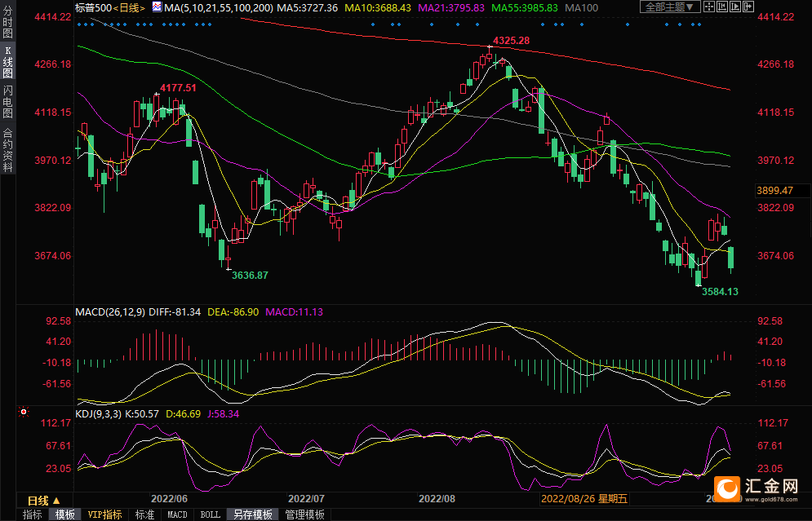Select the BOLL indicator tab
The width and height of the screenshot is (812, 521).
point(210,514)
